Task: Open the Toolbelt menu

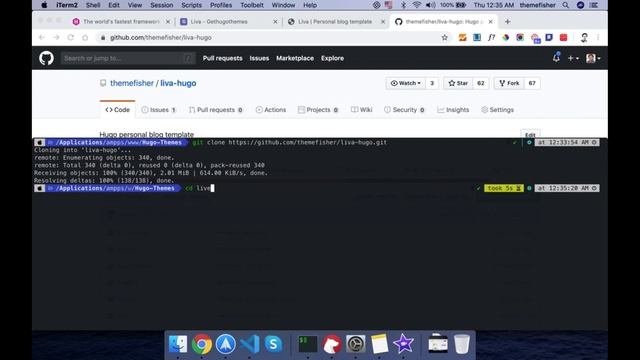Action: click(x=252, y=5)
